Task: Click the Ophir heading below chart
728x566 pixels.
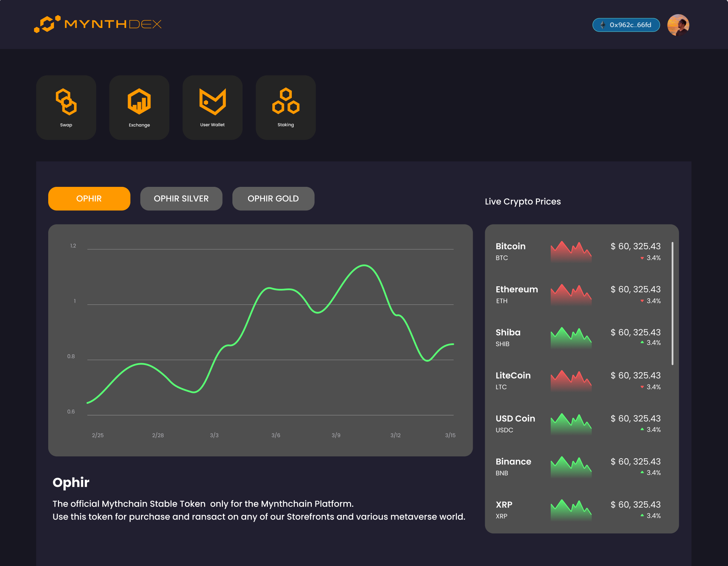Action: click(x=71, y=483)
